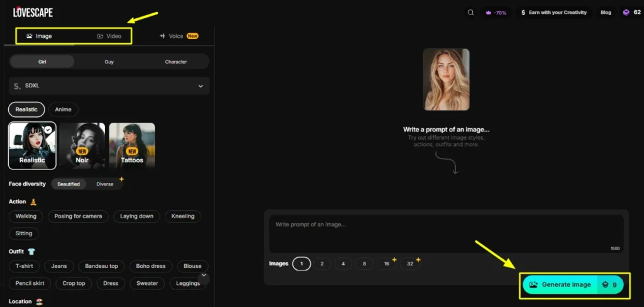Add the Leggings outfit
This screenshot has height=307, width=644.
(188, 284)
